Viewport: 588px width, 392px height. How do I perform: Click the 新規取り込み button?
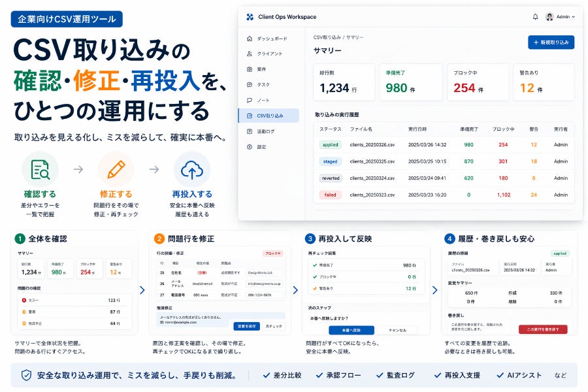click(551, 42)
